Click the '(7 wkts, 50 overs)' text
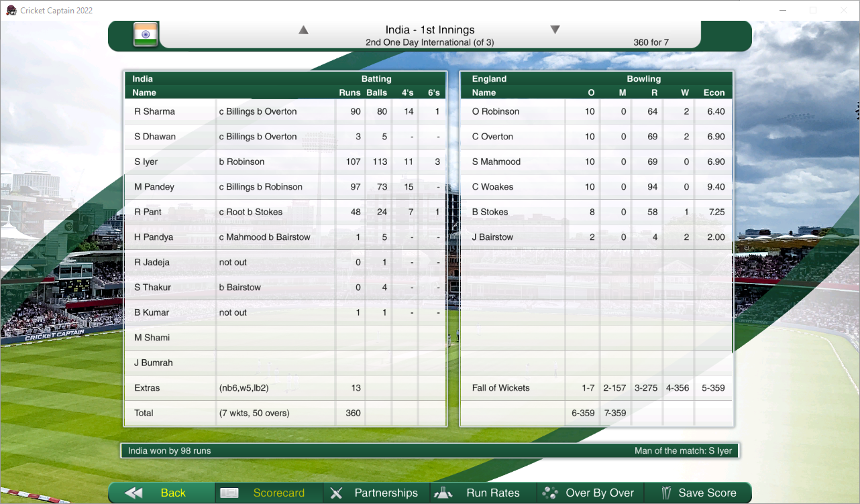 coord(254,413)
